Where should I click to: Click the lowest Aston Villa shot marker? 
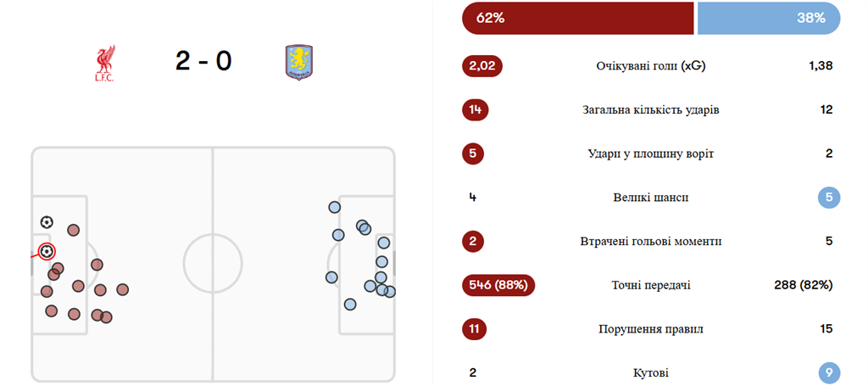click(350, 304)
